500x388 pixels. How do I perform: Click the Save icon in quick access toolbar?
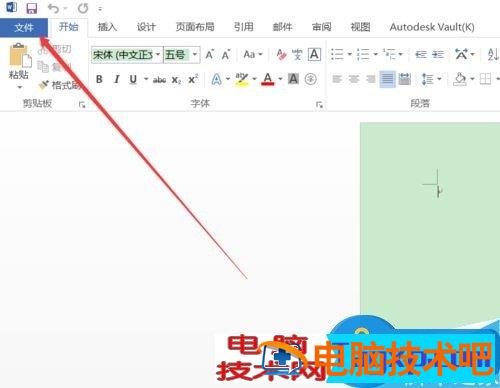point(32,8)
